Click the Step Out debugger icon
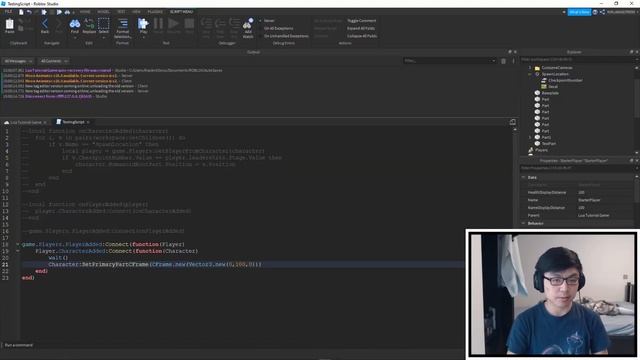640x360 pixels. pyautogui.click(x=234, y=24)
